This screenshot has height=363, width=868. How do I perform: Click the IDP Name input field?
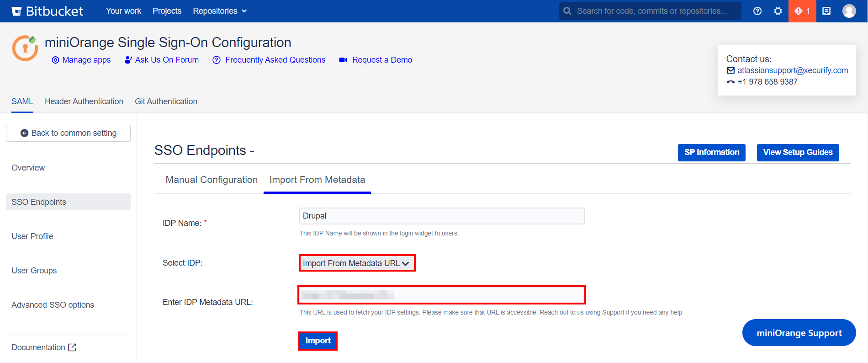tap(442, 216)
